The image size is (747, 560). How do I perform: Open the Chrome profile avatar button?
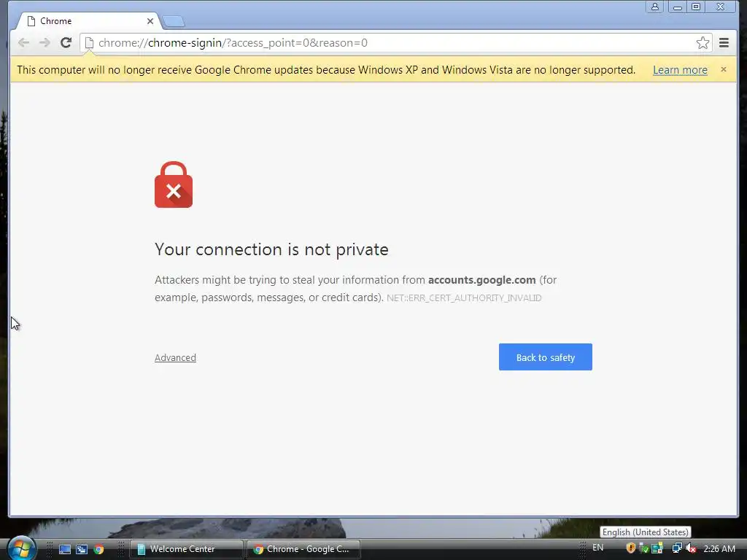click(x=655, y=7)
